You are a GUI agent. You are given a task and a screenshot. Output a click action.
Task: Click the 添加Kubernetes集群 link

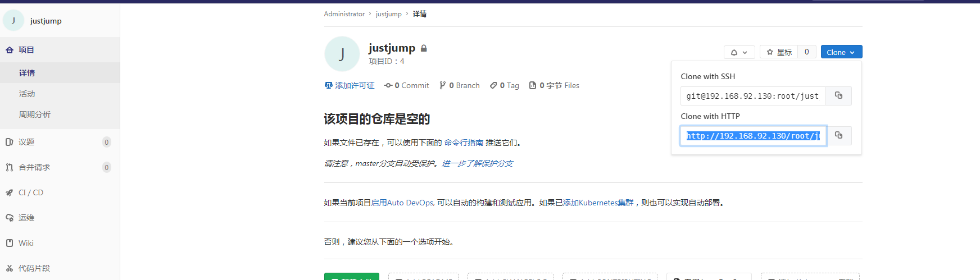pos(598,203)
